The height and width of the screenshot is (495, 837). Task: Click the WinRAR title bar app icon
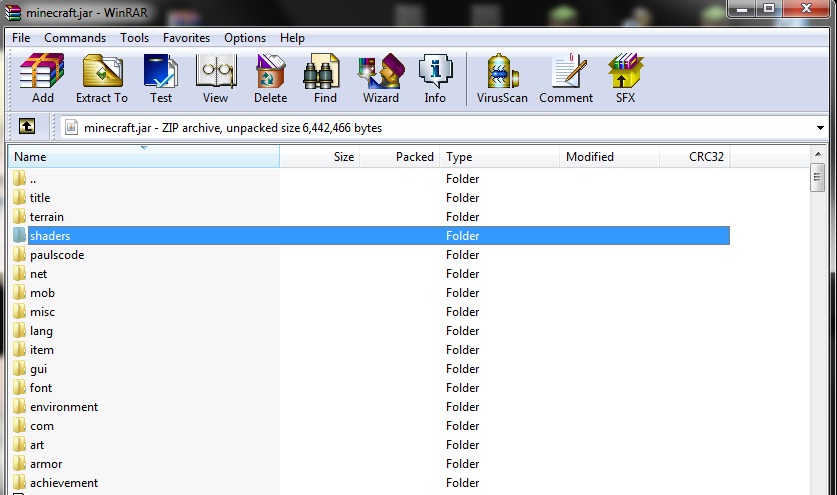click(12, 12)
